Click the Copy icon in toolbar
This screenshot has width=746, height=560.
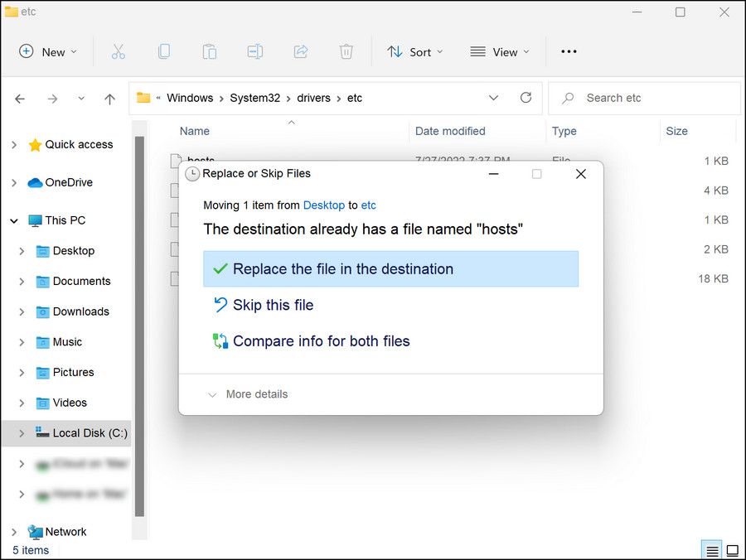(163, 51)
